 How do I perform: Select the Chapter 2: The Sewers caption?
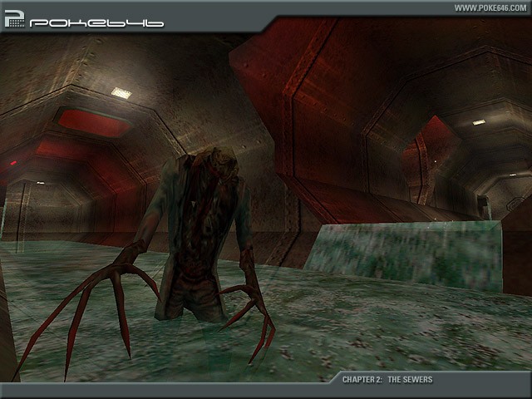[x=387, y=380]
